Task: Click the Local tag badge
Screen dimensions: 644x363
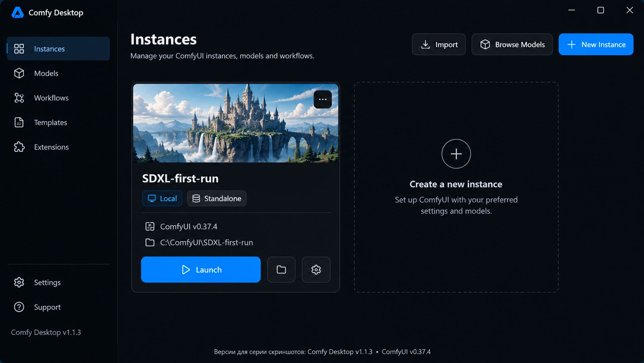Action: click(x=162, y=198)
